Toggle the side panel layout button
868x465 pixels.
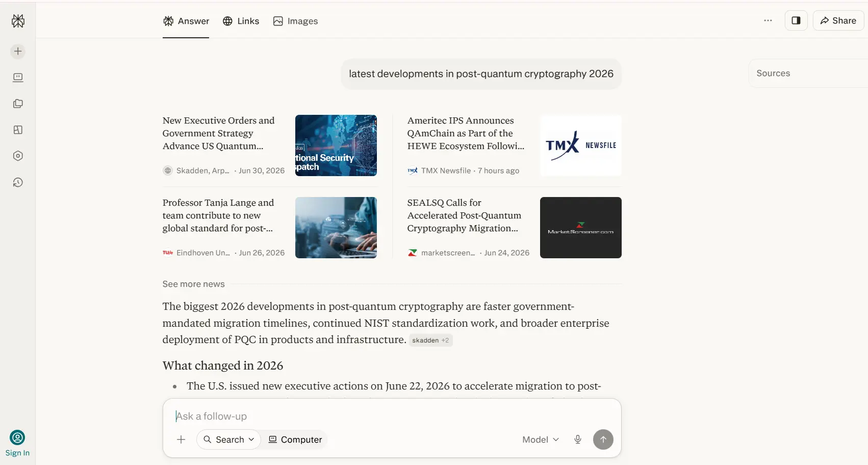[x=796, y=20]
